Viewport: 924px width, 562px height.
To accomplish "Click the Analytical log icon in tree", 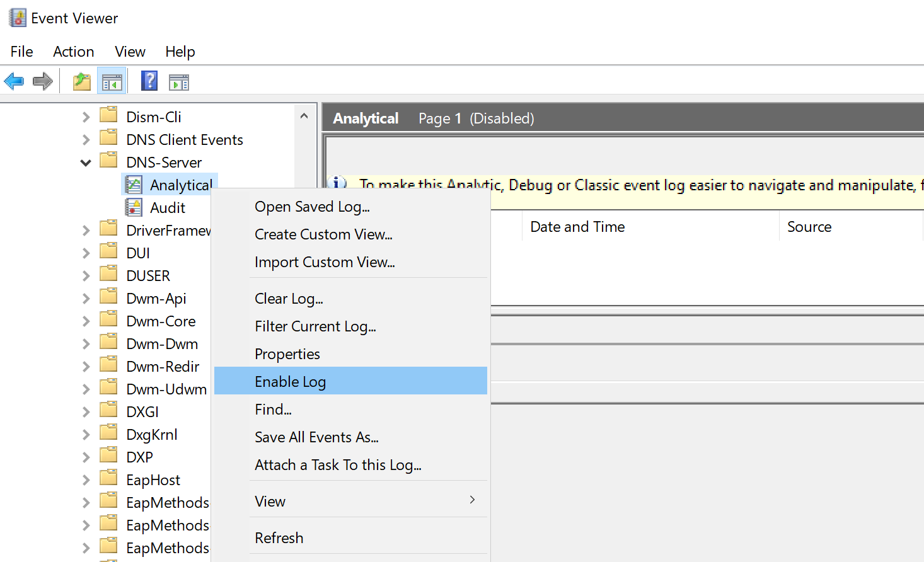I will [134, 185].
